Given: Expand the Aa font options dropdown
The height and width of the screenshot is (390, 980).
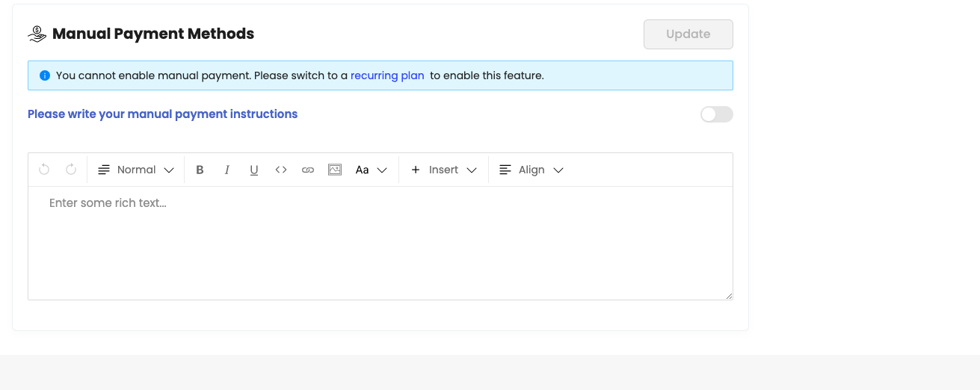Looking at the screenshot, I should [372, 170].
